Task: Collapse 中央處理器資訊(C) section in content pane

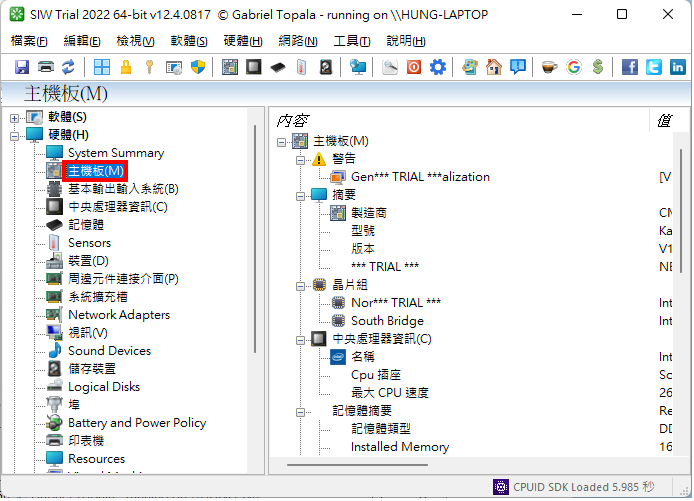Action: click(x=300, y=340)
